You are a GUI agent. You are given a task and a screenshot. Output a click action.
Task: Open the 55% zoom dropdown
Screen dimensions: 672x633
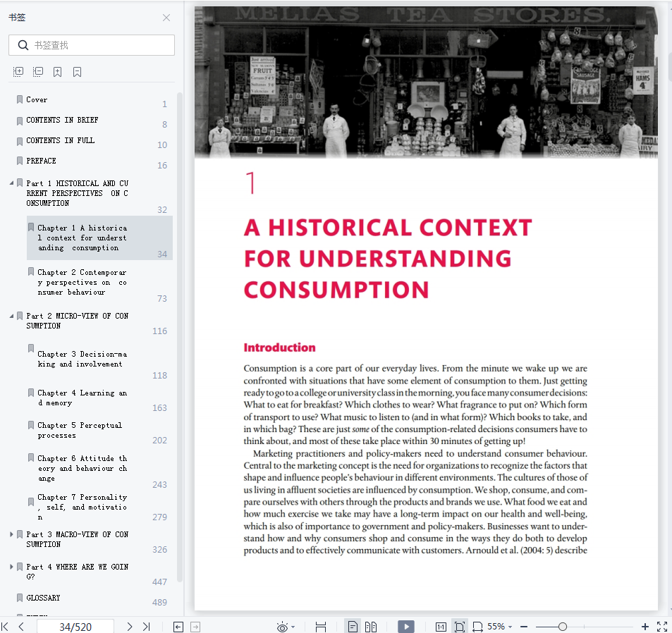(500, 627)
